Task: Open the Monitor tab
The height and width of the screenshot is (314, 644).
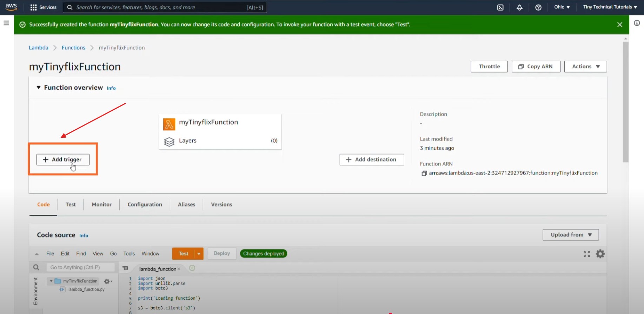Action: pyautogui.click(x=101, y=204)
